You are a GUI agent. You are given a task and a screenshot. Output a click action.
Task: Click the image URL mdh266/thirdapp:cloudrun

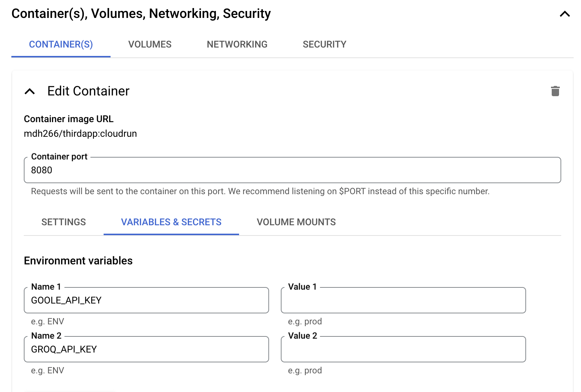click(80, 133)
